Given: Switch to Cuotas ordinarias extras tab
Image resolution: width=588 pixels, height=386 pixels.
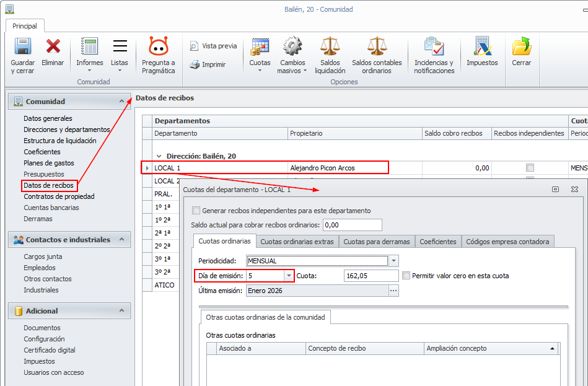Looking at the screenshot, I should (297, 242).
